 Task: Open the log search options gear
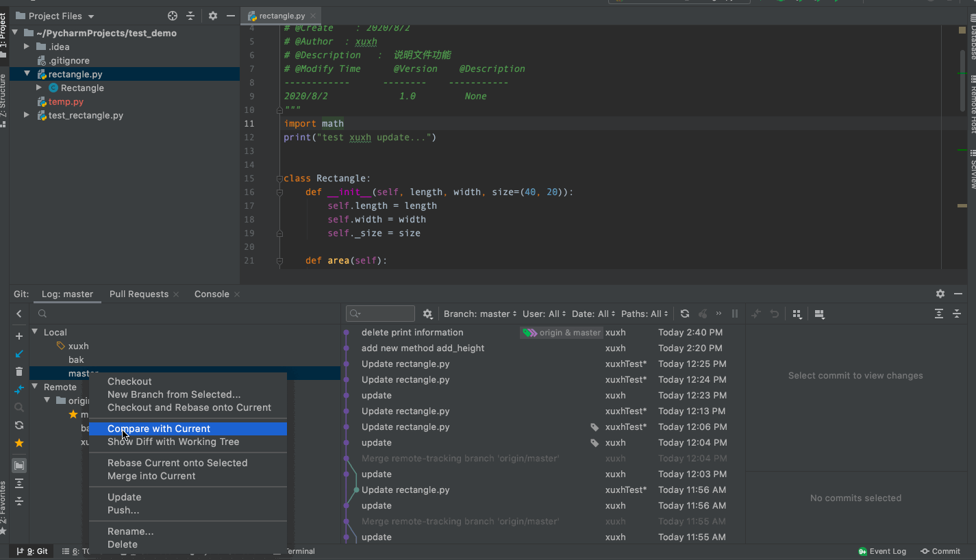click(427, 314)
